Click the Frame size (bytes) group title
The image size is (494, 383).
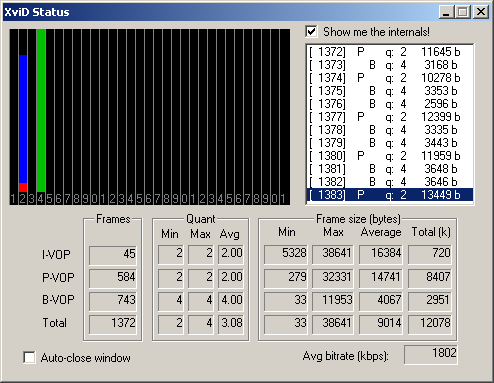(x=359, y=219)
